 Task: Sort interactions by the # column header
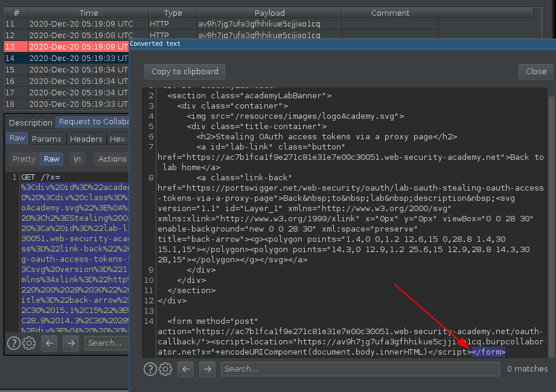16,13
